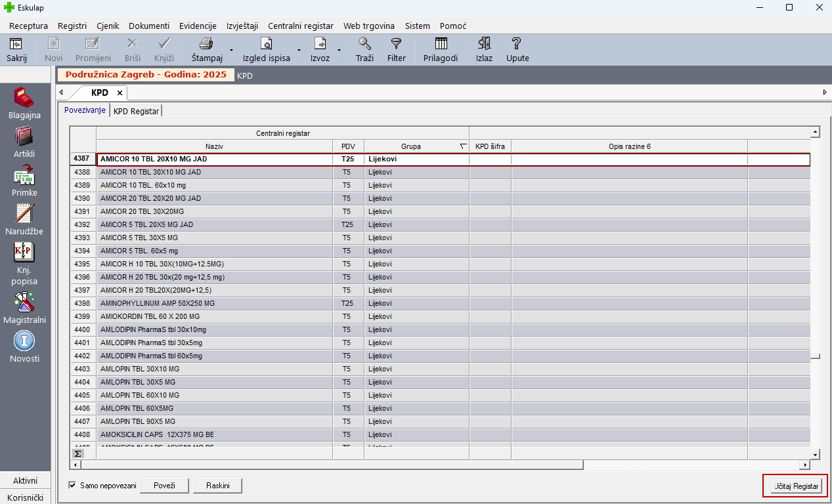Close the KPD document tab
This screenshot has width=832, height=504.
point(120,93)
